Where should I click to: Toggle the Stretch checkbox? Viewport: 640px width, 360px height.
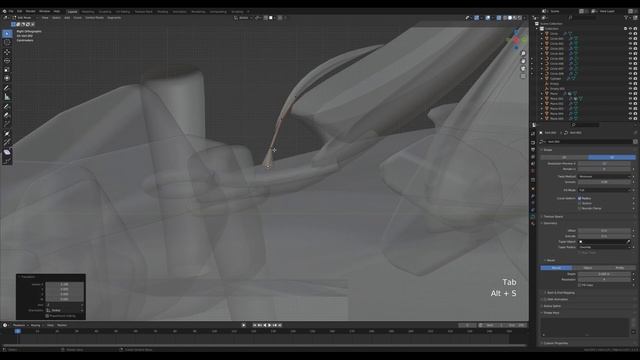click(x=579, y=203)
